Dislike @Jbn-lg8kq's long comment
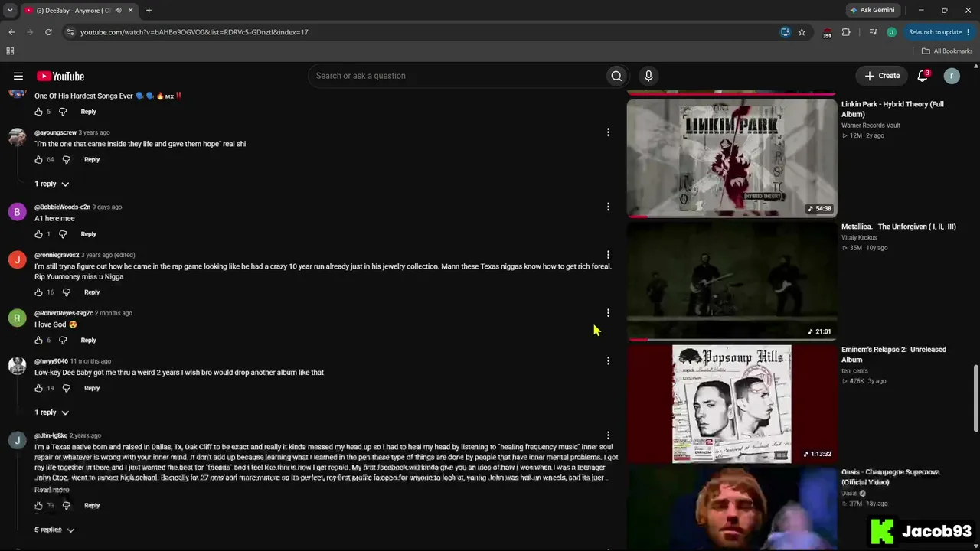Image resolution: width=980 pixels, height=551 pixels. pyautogui.click(x=66, y=506)
